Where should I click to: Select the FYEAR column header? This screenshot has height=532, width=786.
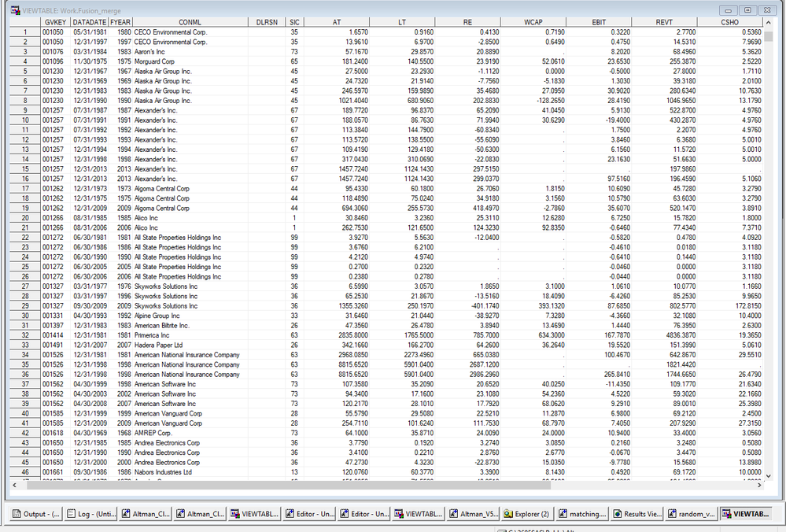point(120,22)
